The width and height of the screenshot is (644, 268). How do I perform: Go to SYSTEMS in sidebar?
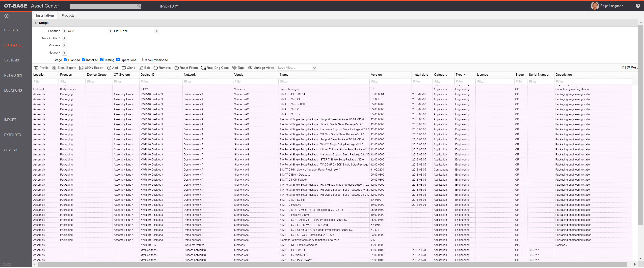(12, 60)
